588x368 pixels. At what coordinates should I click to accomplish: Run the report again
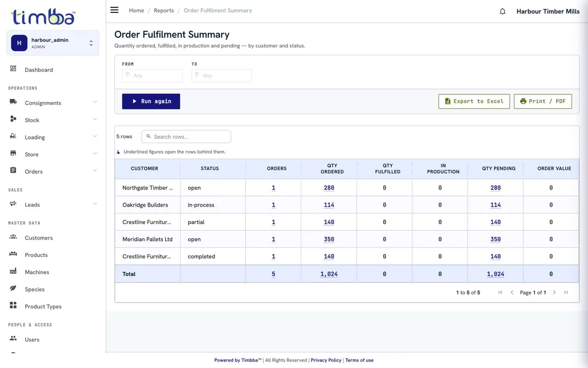click(x=151, y=101)
